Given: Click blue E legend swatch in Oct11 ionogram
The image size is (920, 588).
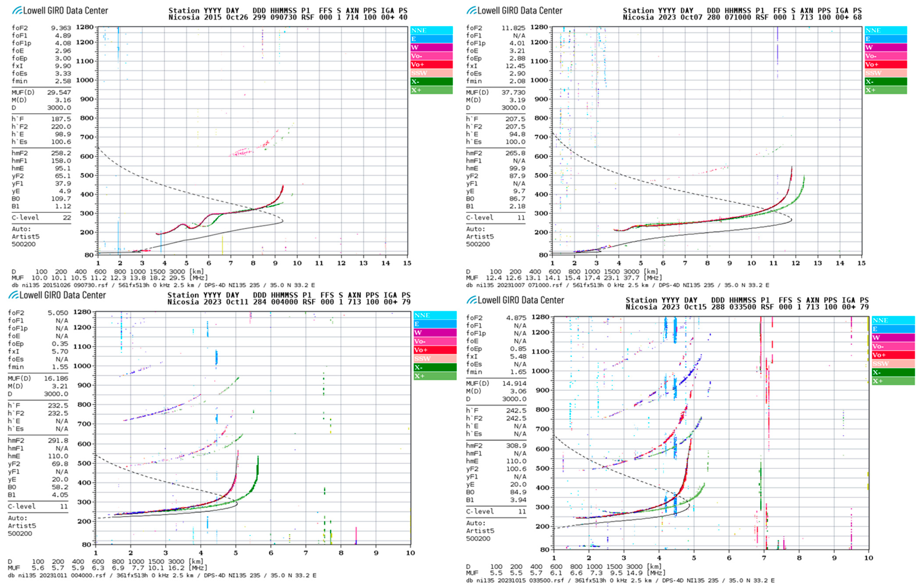Looking at the screenshot, I should tap(435, 324).
